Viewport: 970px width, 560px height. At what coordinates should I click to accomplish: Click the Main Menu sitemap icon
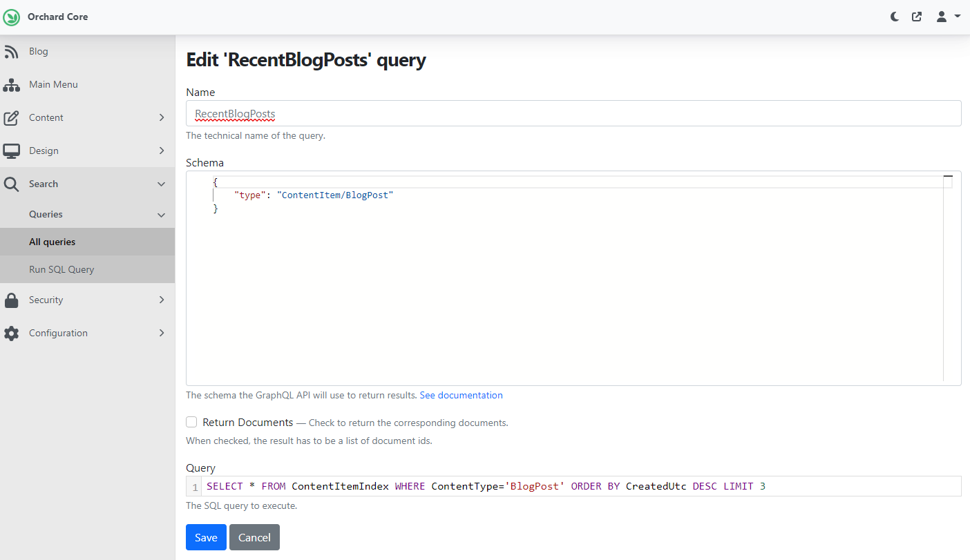pos(11,85)
